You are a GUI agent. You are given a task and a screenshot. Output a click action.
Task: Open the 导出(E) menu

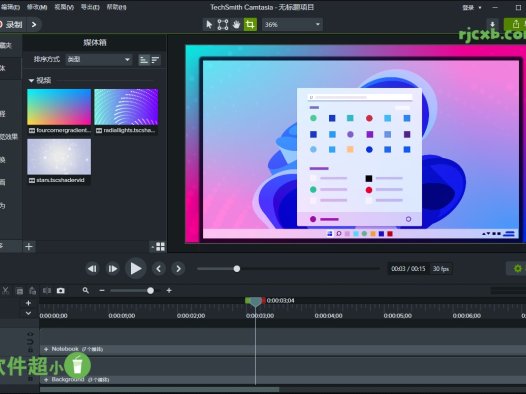[90, 7]
